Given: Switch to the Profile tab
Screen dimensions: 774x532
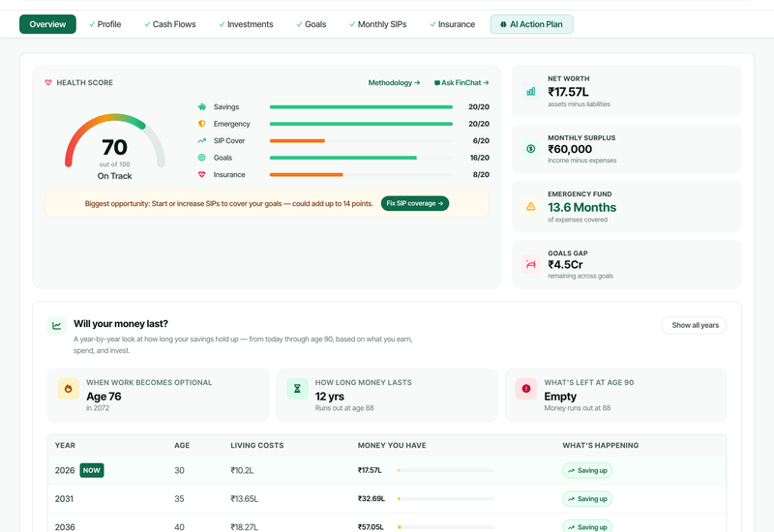Looking at the screenshot, I should click(105, 24).
